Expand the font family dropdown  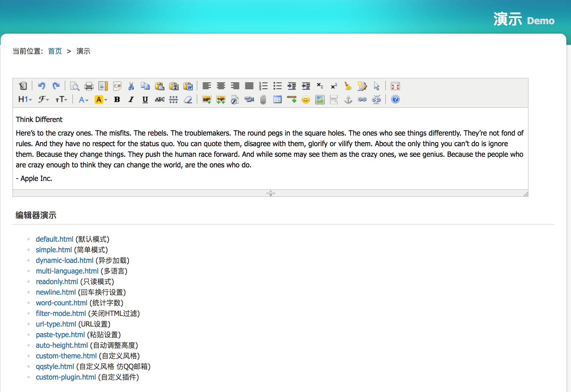coord(43,100)
